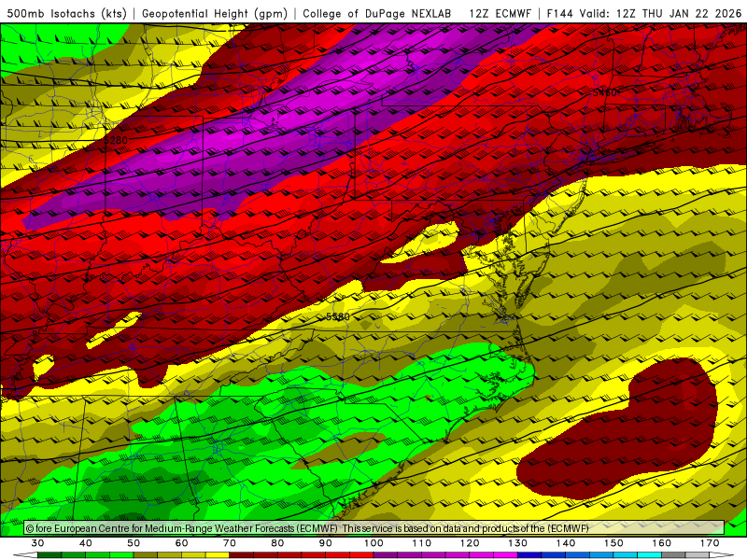Click the 170 value on color scale
This screenshot has width=747, height=560.
pos(710,543)
